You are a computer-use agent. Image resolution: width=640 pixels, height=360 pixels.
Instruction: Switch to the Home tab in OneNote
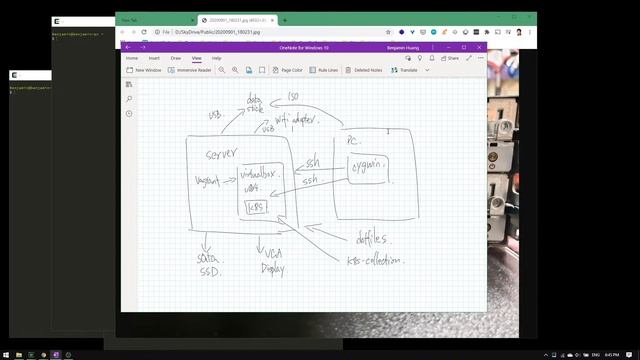(132, 58)
